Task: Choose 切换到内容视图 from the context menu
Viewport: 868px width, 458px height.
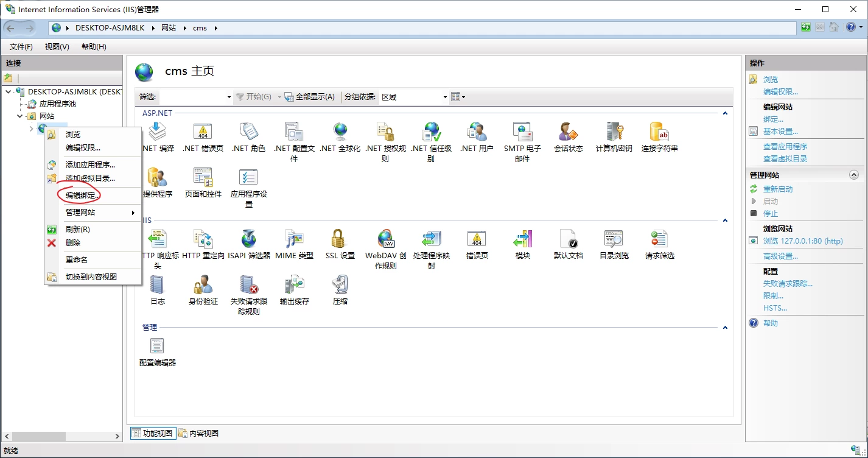Action: click(x=93, y=277)
